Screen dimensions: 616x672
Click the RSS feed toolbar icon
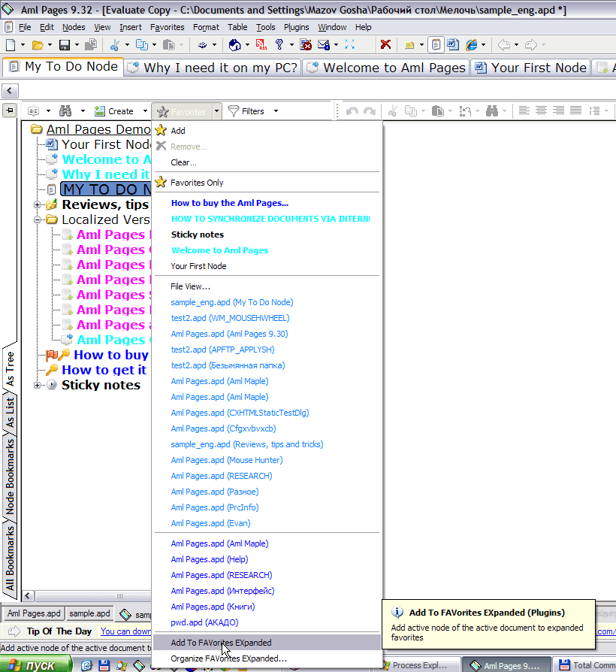[261, 44]
